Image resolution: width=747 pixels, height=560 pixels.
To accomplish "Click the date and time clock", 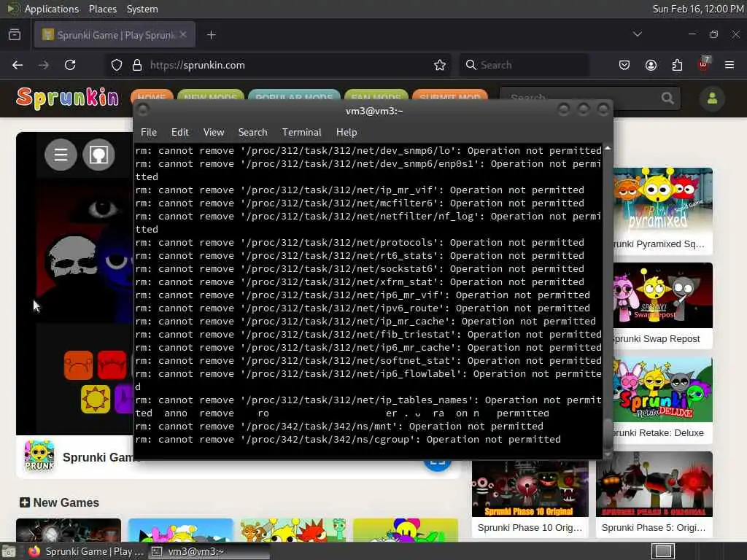I will [x=698, y=9].
